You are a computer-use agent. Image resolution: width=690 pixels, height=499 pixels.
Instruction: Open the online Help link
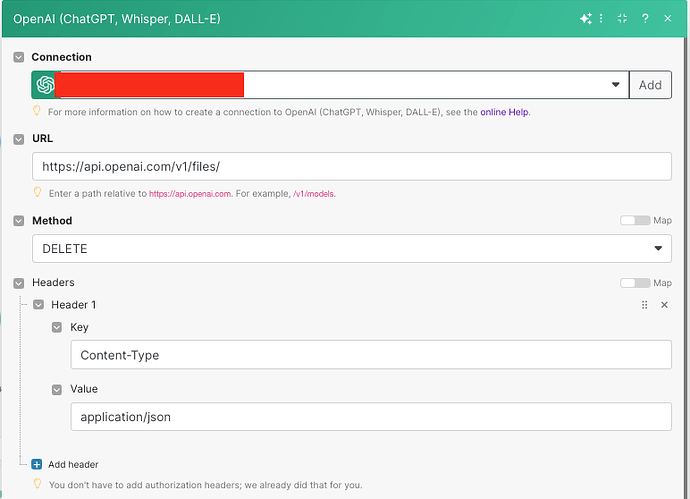click(504, 112)
